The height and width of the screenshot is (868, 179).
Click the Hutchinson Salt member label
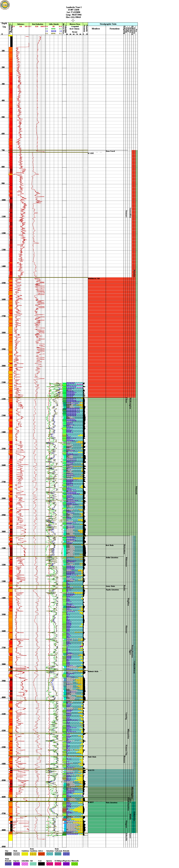(94, 279)
